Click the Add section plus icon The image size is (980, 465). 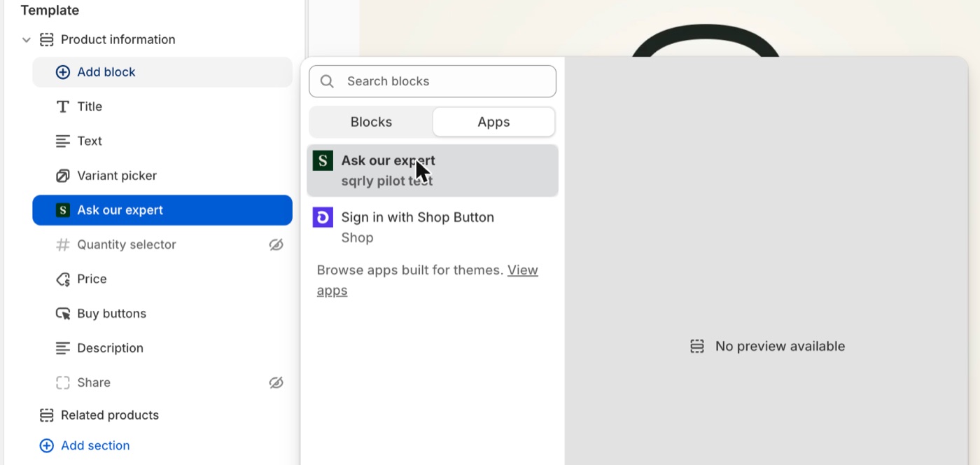coord(46,445)
